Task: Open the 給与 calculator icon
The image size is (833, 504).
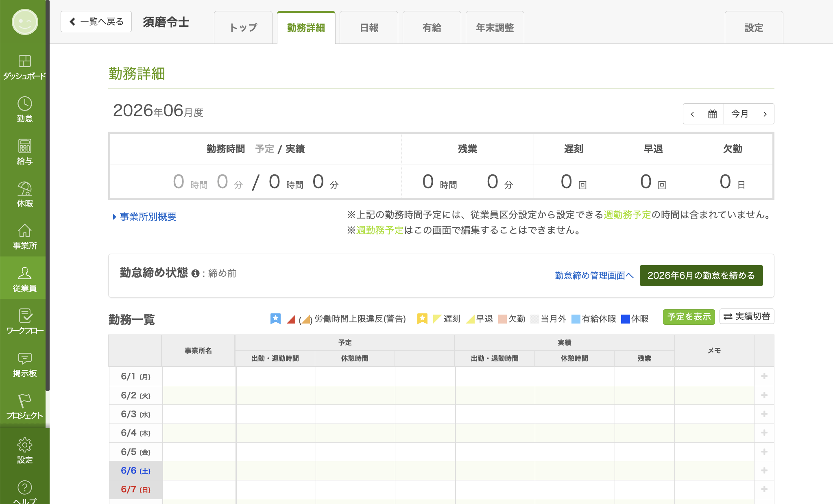Action: coord(24,146)
